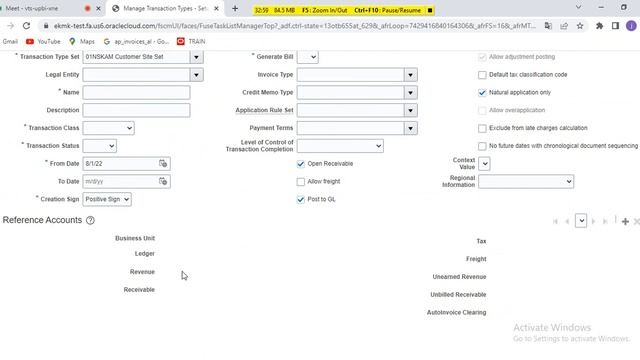The image size is (640, 360).
Task: Reload the browser page
Action: tap(27, 26)
